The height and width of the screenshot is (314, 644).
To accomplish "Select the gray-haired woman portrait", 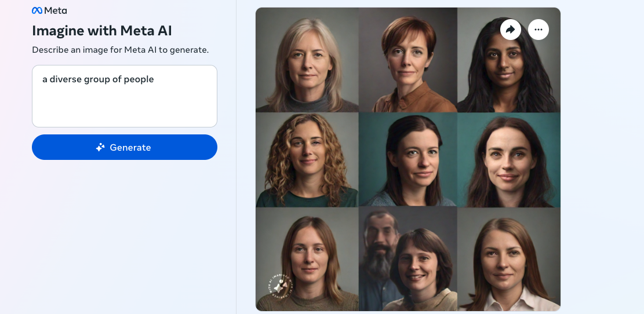I will point(307,60).
